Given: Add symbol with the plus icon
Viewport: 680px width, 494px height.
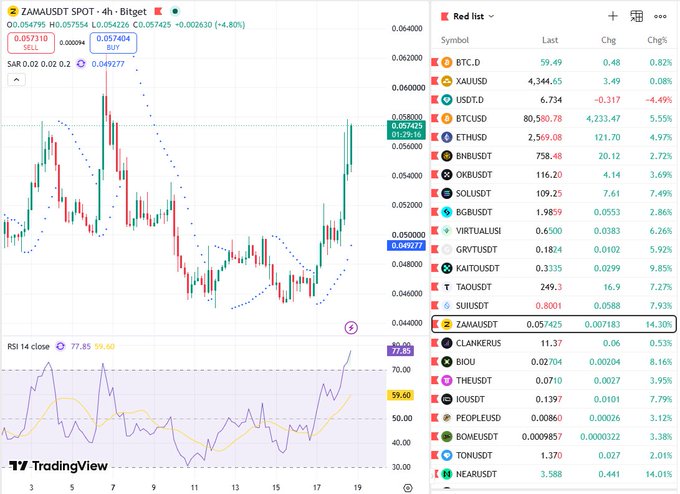Looking at the screenshot, I should tap(613, 16).
